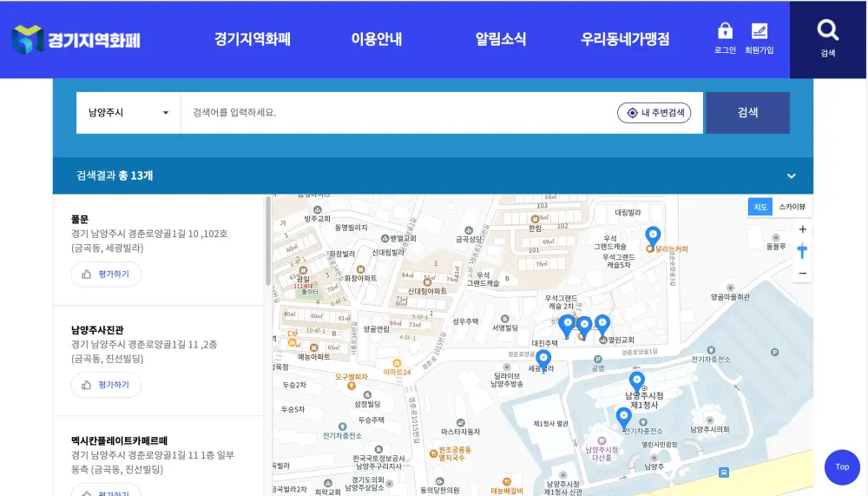Open the 우리동네가맹점 menu

[625, 39]
